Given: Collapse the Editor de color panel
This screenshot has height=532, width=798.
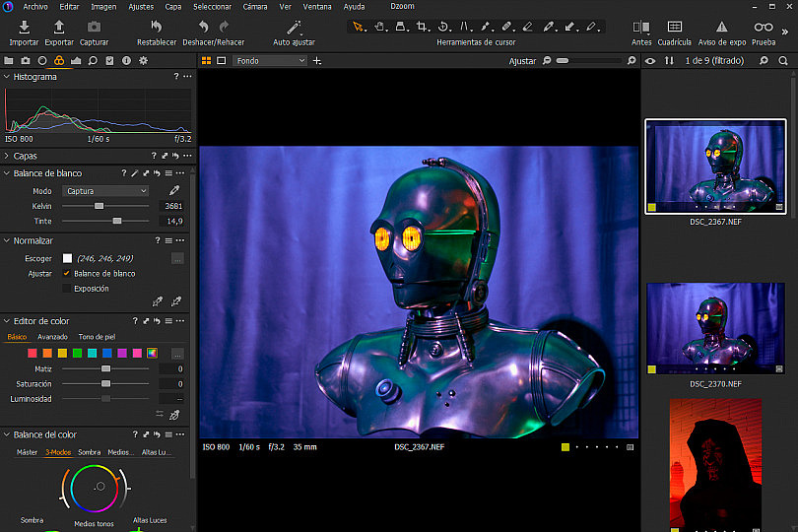Looking at the screenshot, I should click(7, 321).
